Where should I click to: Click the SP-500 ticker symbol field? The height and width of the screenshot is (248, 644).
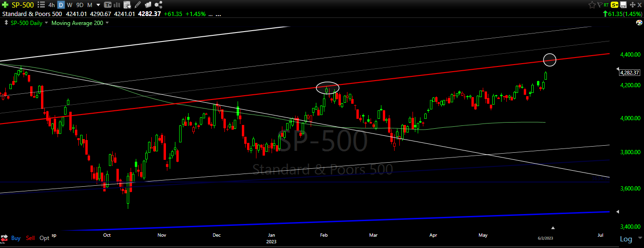point(22,4)
